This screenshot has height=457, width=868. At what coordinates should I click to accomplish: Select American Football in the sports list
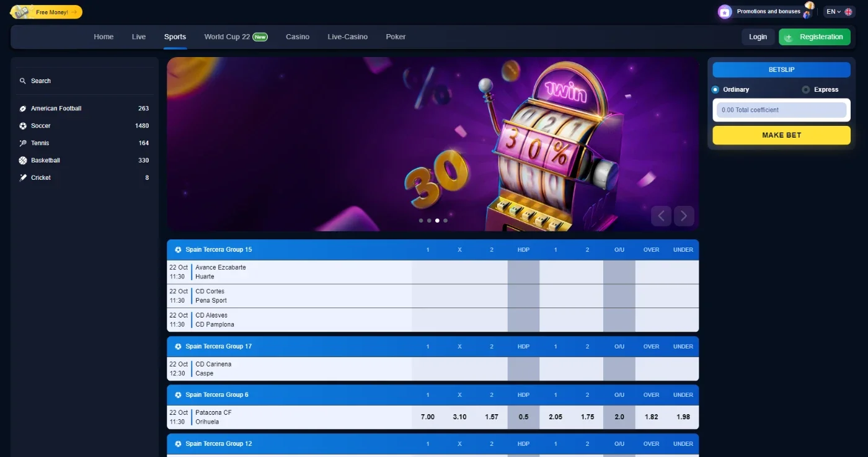point(84,109)
